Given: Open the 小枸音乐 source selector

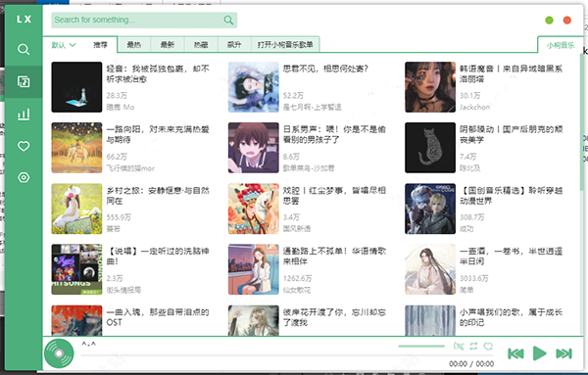Looking at the screenshot, I should pyautogui.click(x=561, y=45).
